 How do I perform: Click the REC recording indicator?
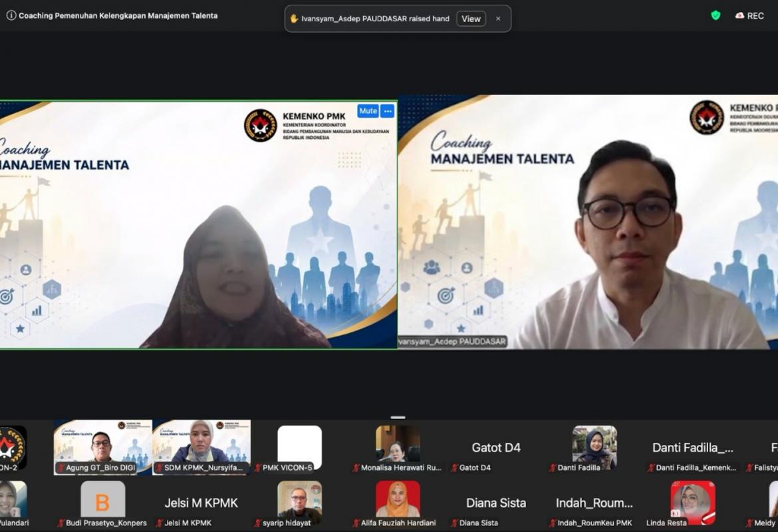749,16
